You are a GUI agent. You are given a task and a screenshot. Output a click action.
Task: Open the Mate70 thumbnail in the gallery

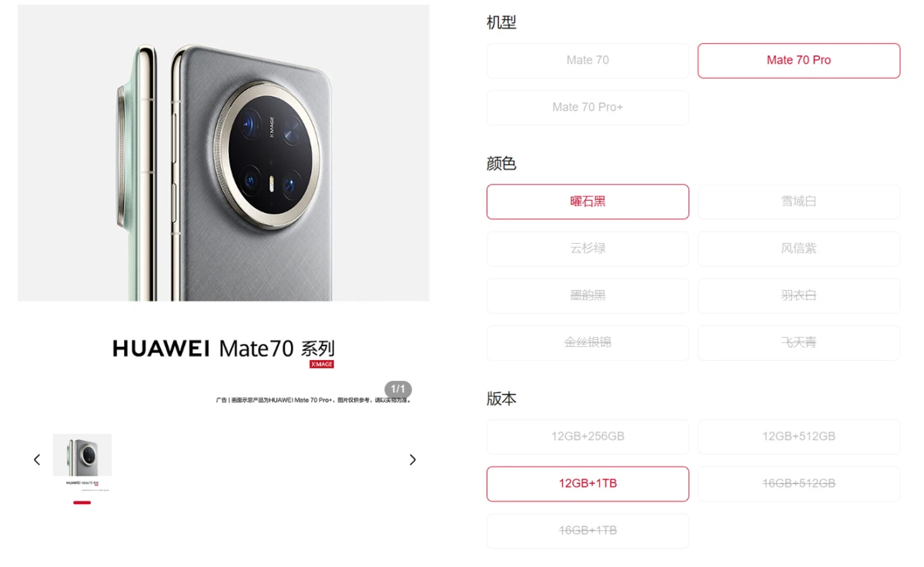[x=82, y=462]
